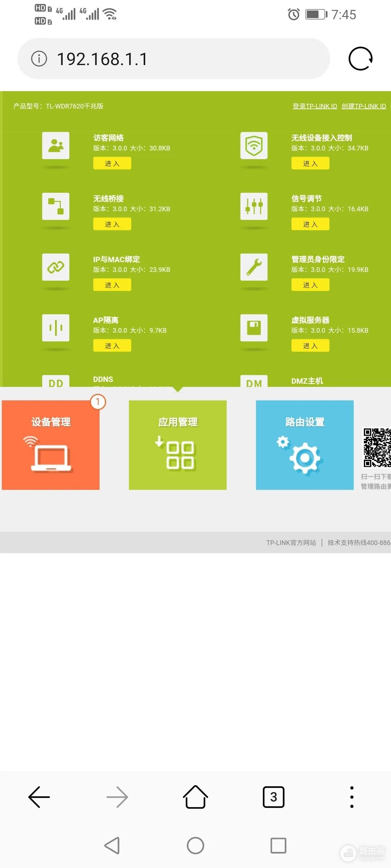Image resolution: width=391 pixels, height=868 pixels.
Task: Switch to the 设备管理 device management tab
Action: pos(51,445)
